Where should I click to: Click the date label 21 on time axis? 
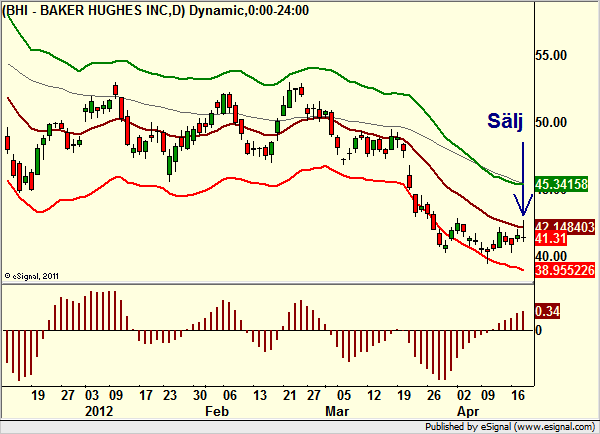[x=289, y=395]
